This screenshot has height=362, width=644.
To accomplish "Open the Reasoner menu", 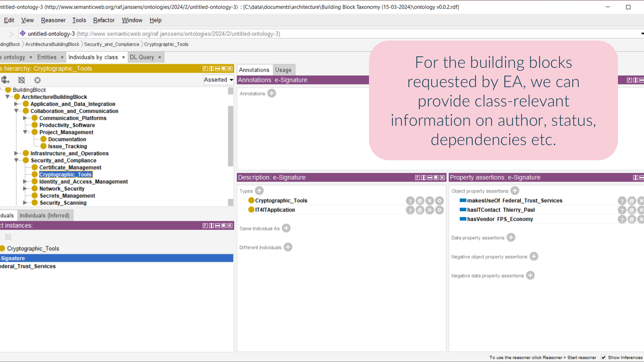I will 53,20.
